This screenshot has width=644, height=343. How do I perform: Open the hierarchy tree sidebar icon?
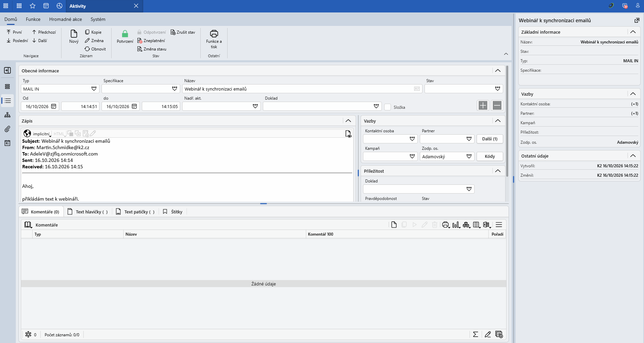click(7, 115)
